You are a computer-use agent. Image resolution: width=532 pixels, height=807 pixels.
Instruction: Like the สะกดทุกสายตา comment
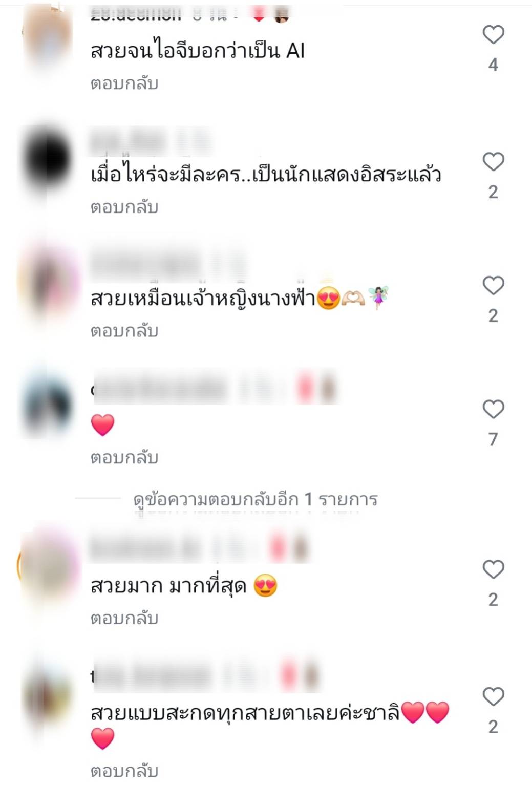pyautogui.click(x=493, y=696)
